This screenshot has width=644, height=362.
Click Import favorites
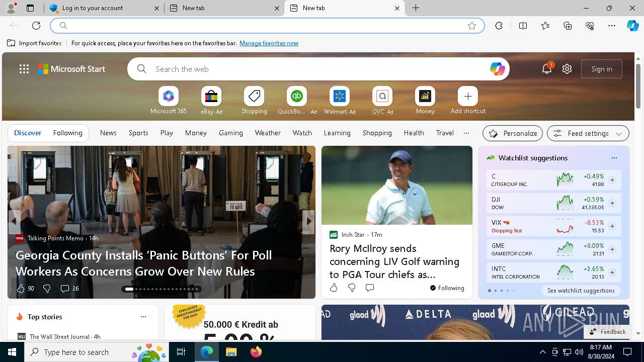34,43
